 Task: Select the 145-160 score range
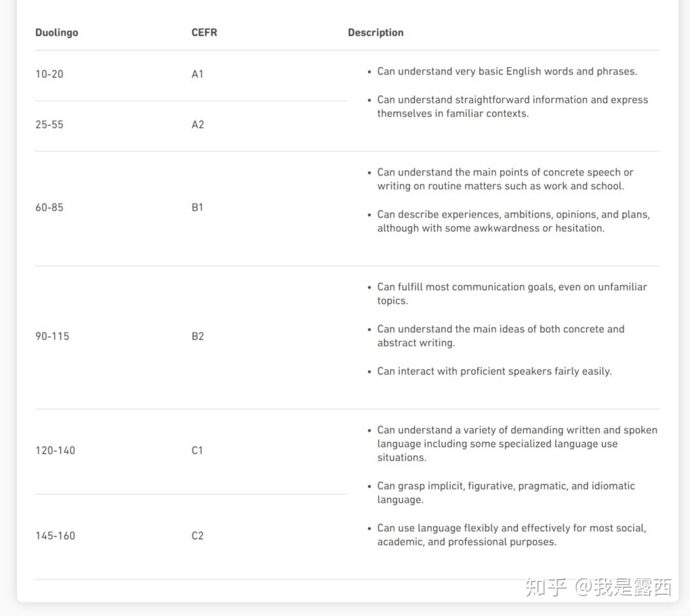click(x=56, y=536)
